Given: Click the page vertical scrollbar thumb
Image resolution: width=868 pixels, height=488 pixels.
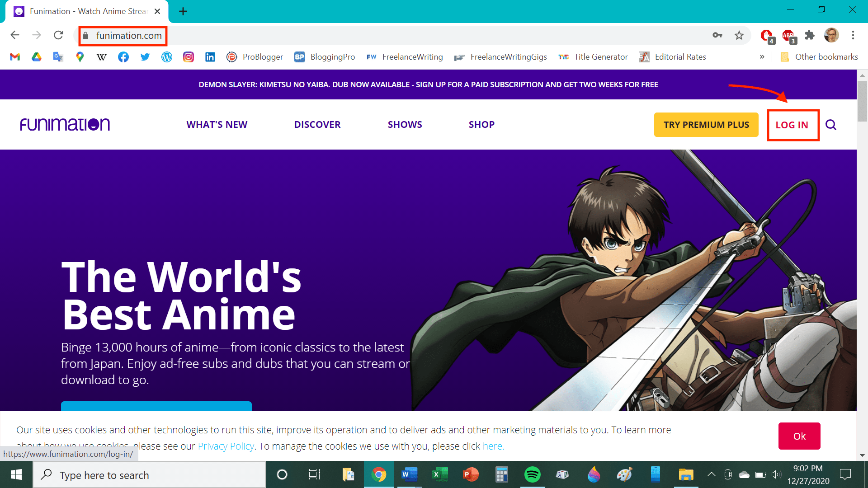Looking at the screenshot, I should point(862,101).
